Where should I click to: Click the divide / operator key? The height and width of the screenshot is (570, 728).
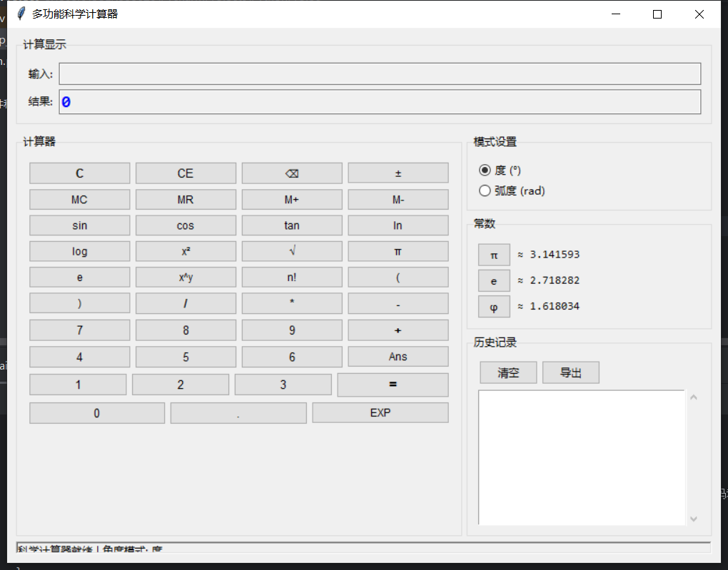tap(186, 303)
